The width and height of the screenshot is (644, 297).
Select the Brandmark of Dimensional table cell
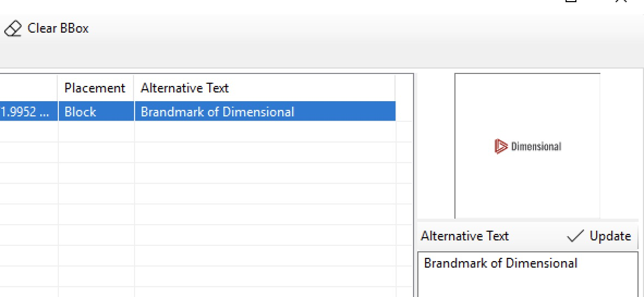217,112
